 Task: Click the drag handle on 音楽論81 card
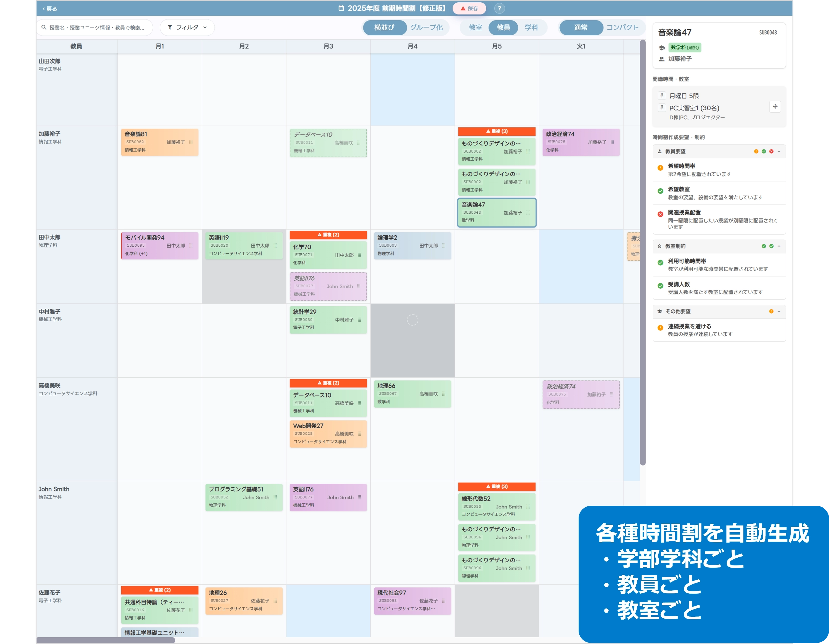191,142
